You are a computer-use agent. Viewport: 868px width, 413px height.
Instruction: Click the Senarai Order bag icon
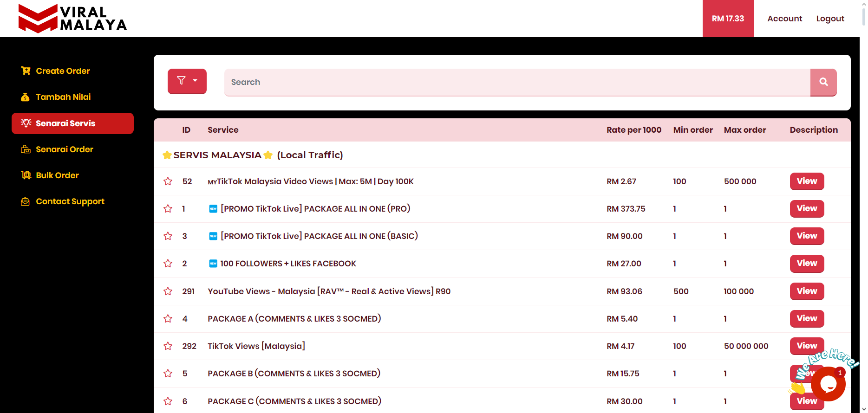(26, 149)
